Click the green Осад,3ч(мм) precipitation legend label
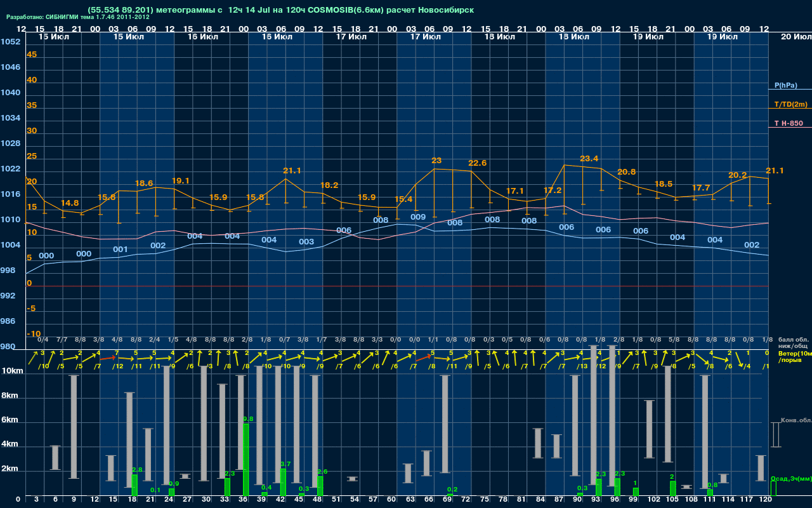 coord(790,478)
